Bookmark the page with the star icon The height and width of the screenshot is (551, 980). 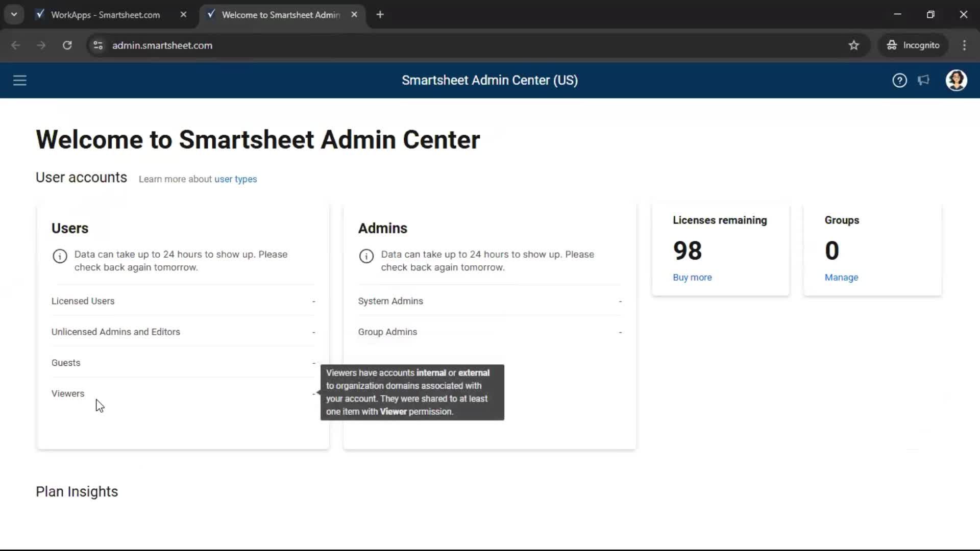(x=854, y=45)
